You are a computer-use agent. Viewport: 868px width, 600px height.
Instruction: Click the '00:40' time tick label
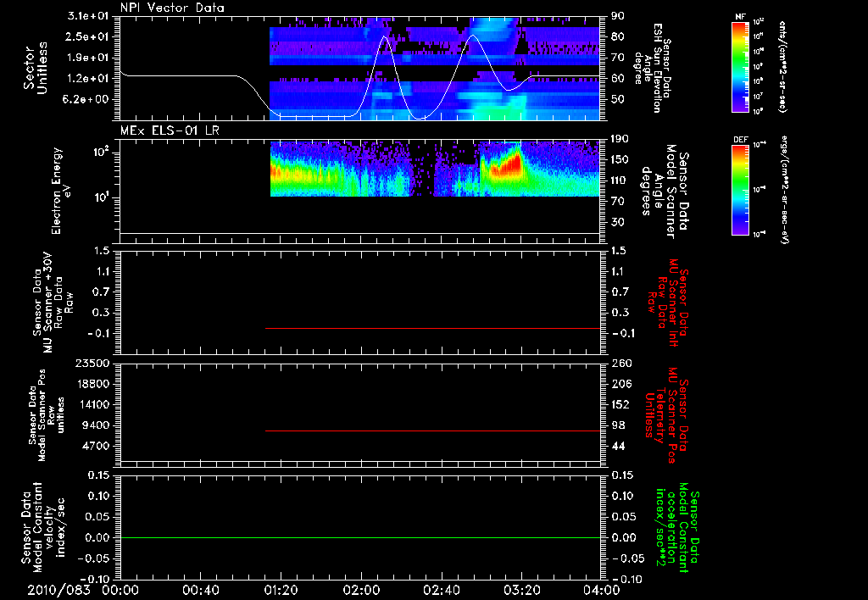click(200, 590)
